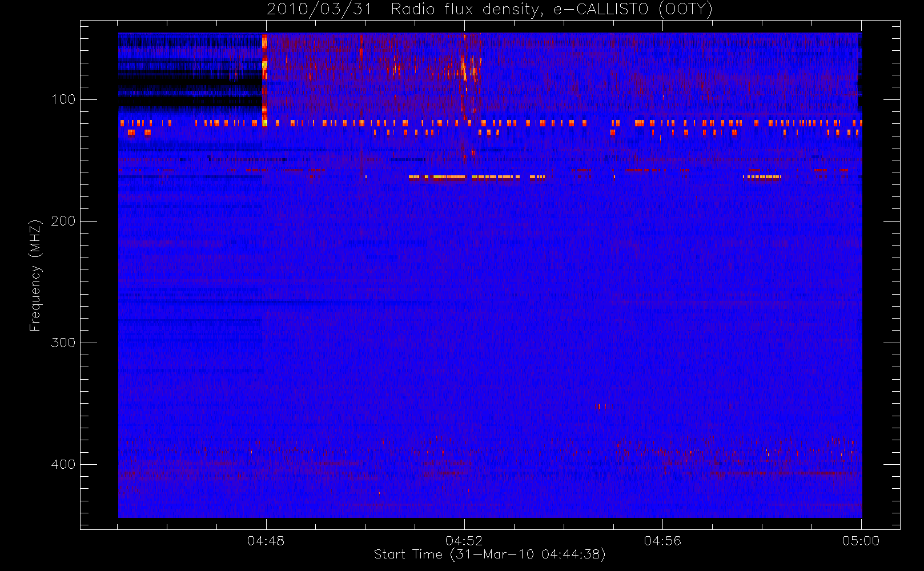The width and height of the screenshot is (924, 571).
Task: Click the 04:52 time tick label
Action: pyautogui.click(x=464, y=541)
